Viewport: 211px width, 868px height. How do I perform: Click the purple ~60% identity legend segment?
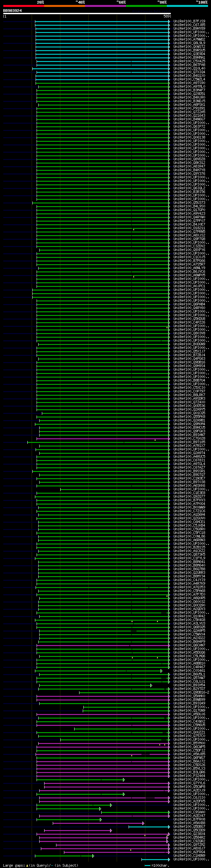105,6
